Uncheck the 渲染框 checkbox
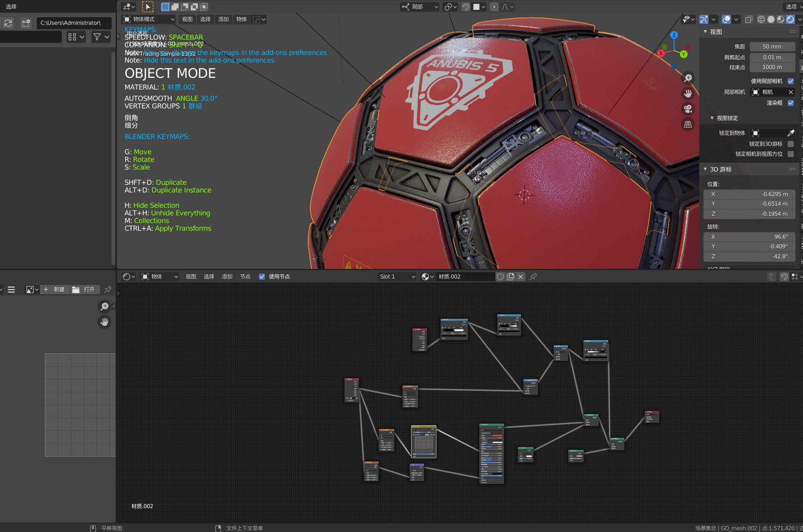This screenshot has width=803, height=532. 791,103
